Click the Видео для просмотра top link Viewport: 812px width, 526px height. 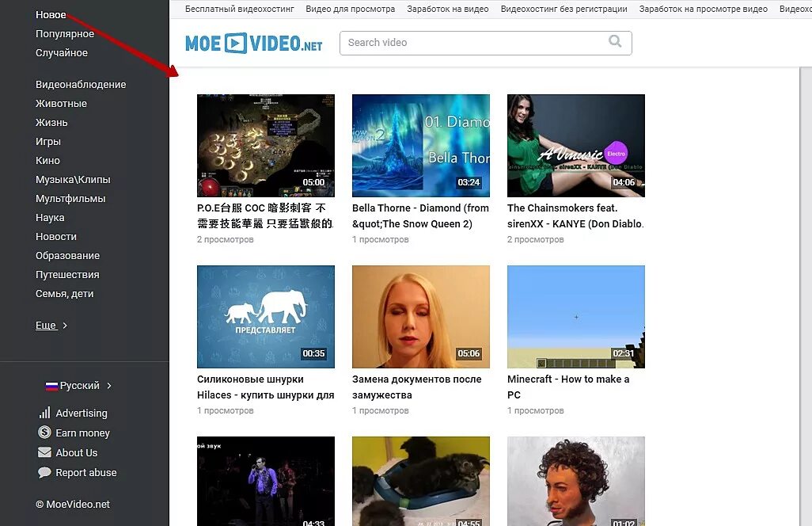click(350, 9)
